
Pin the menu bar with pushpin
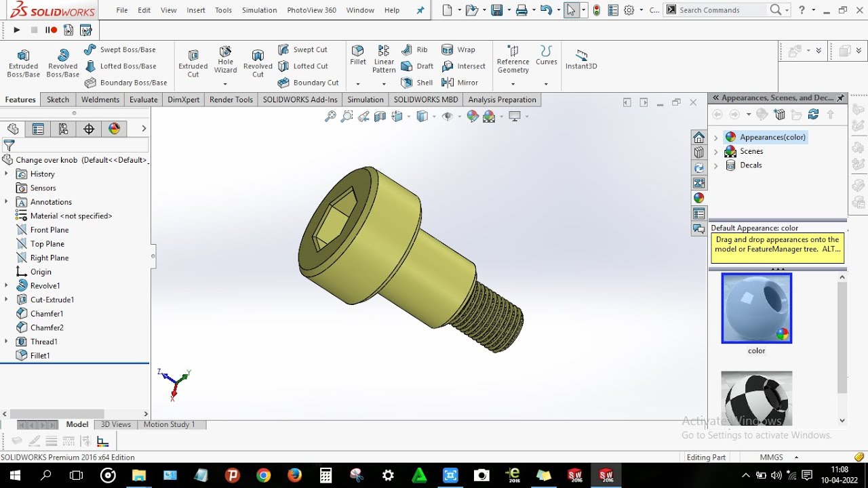pos(420,10)
